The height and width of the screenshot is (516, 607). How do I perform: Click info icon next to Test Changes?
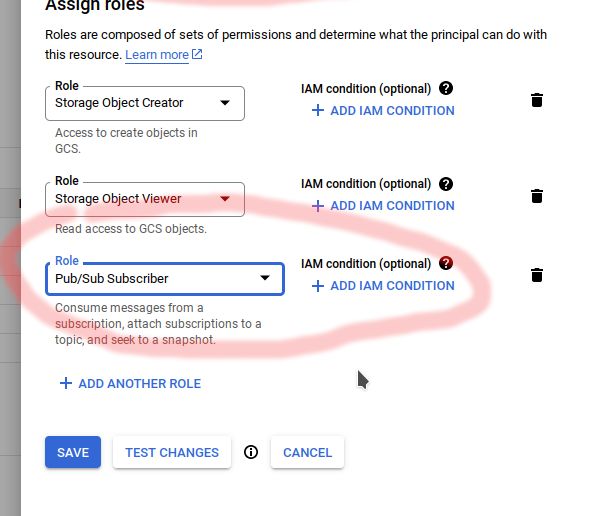(x=251, y=452)
